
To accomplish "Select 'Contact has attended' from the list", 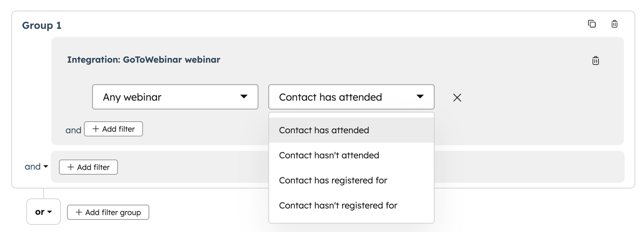I will (x=324, y=130).
